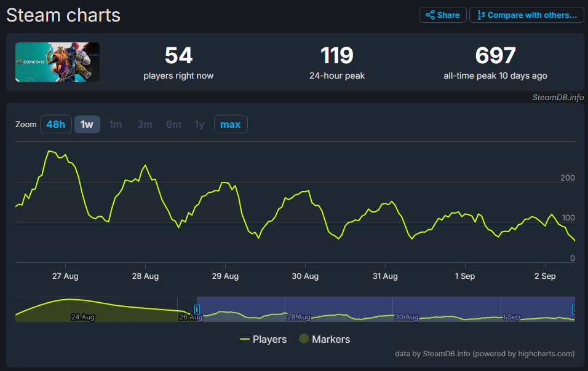The height and width of the screenshot is (371, 588).
Task: Click the '24-hour peak' caption
Action: 337,76
